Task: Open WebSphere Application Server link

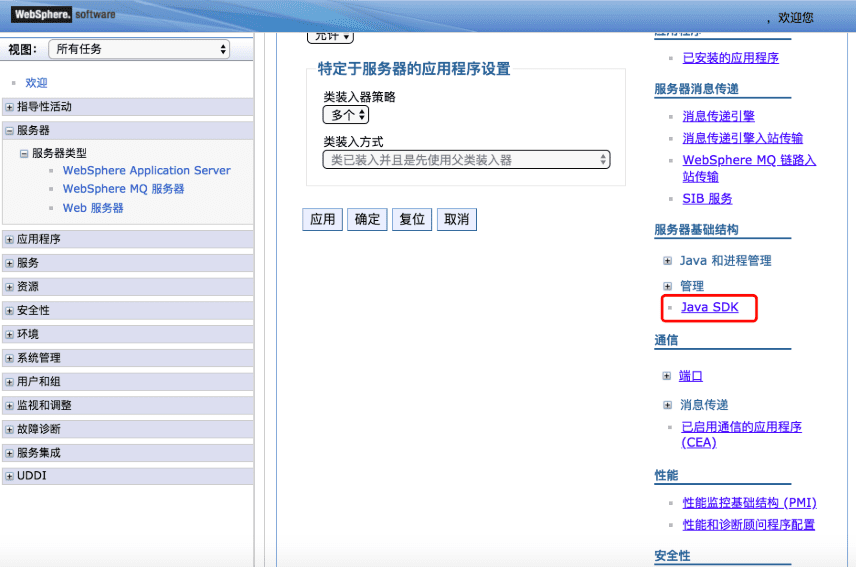Action: tap(146, 170)
